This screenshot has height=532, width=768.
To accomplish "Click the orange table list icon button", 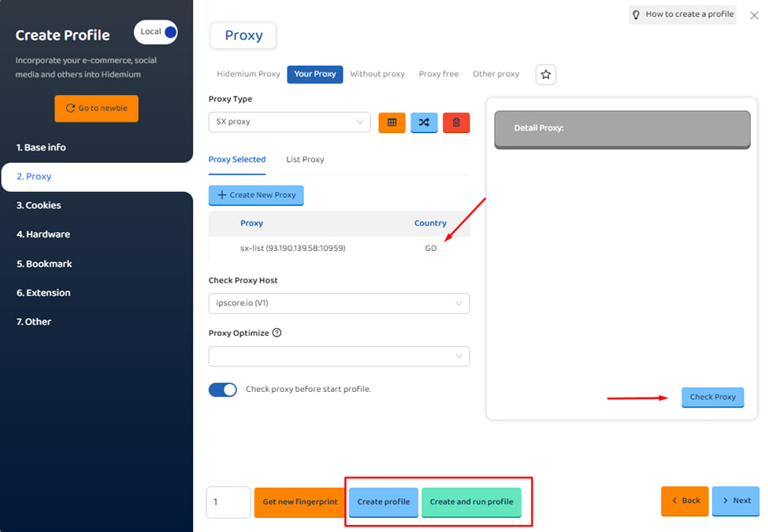I will (391, 122).
